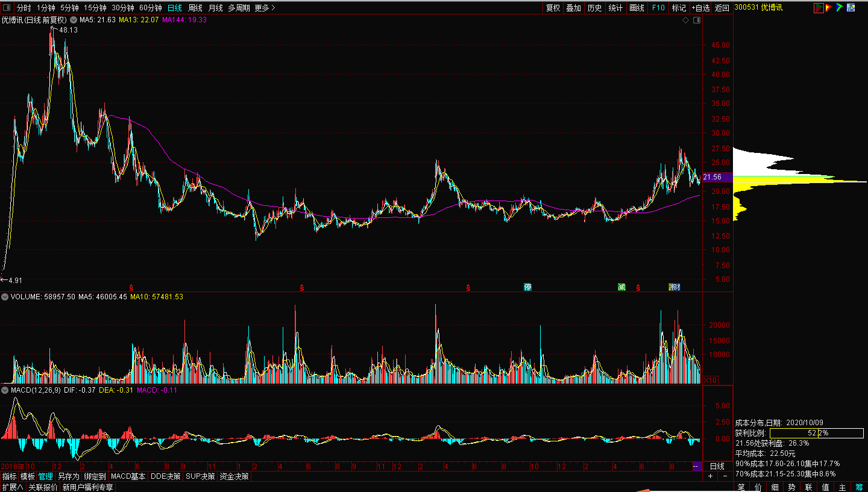Toggle the left sidebar panel button

click(x=7, y=8)
